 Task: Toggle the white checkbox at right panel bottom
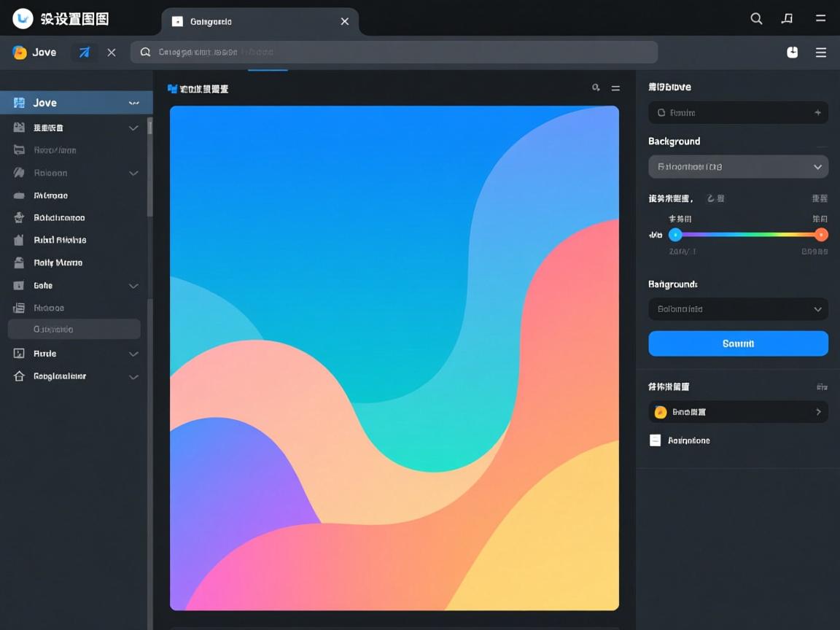point(655,440)
